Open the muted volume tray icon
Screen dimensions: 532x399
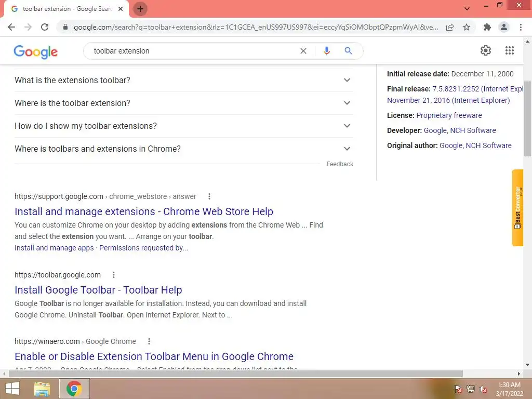[x=483, y=389]
